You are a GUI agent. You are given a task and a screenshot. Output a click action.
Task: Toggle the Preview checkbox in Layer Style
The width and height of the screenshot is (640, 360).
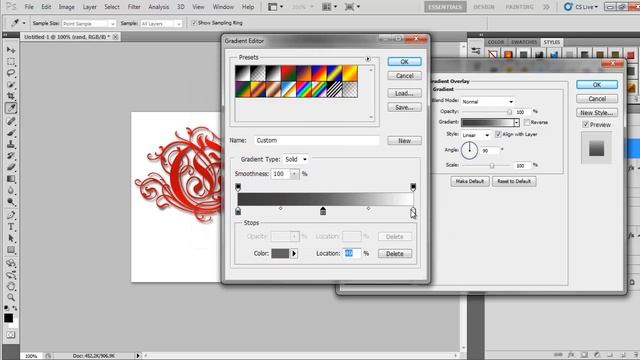586,124
